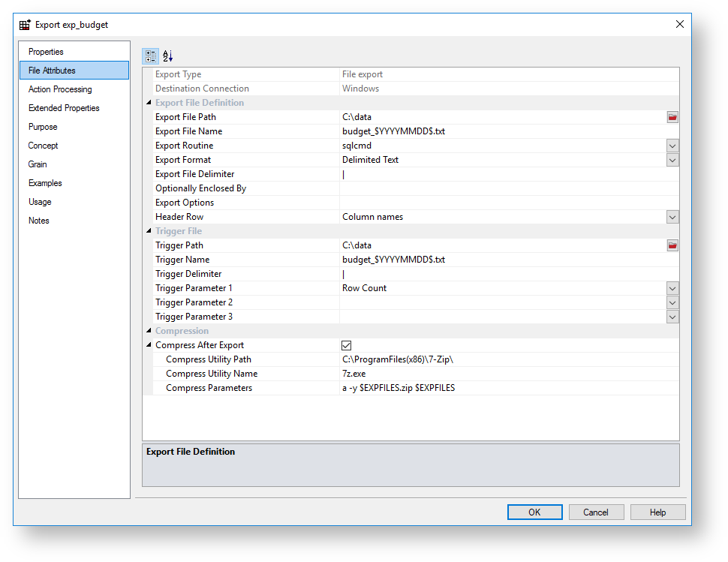Open the Examples page
Screen dimensions: 728x562
(74, 183)
